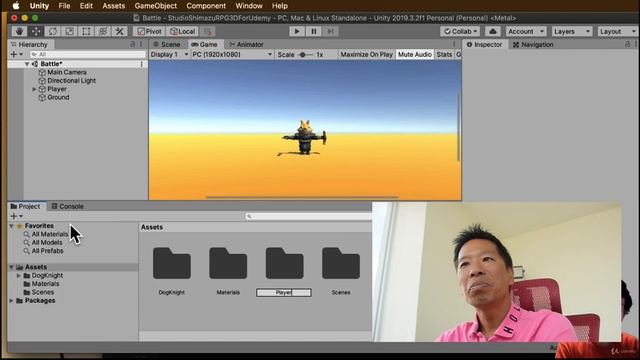640x360 pixels.
Task: Start Play mode
Action: click(x=297, y=31)
